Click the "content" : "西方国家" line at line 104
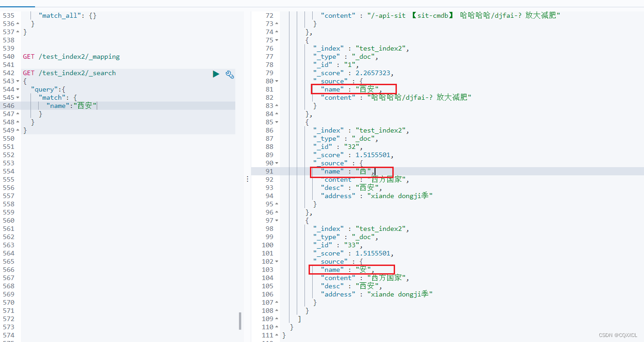The image size is (644, 342). click(365, 278)
